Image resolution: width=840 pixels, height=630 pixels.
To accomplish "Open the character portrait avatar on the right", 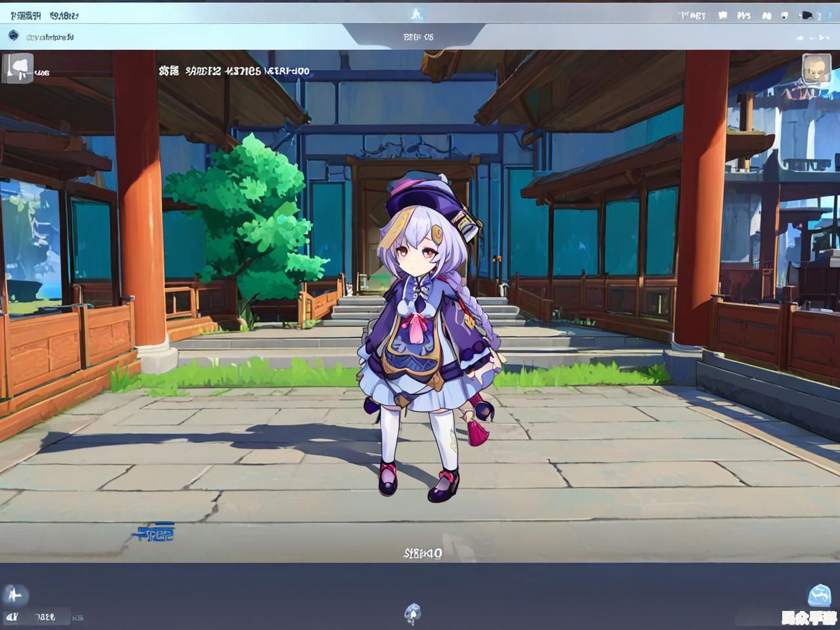I will (x=814, y=69).
